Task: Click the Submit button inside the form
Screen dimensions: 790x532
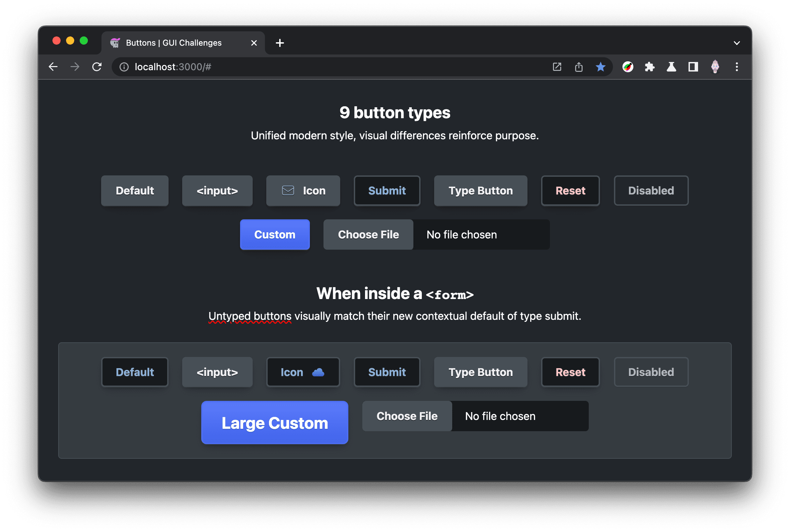Action: [387, 372]
